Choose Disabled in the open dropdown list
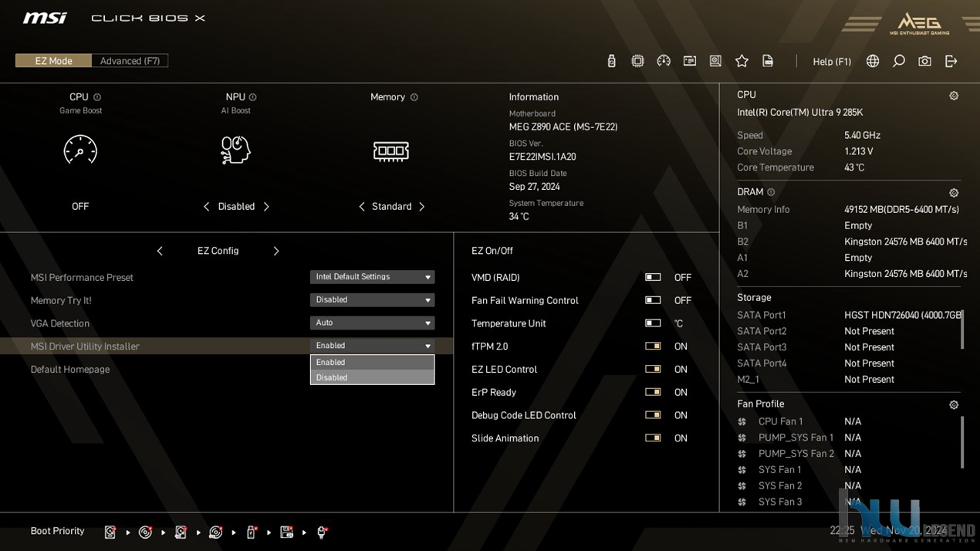This screenshot has height=551, width=980. 372,377
